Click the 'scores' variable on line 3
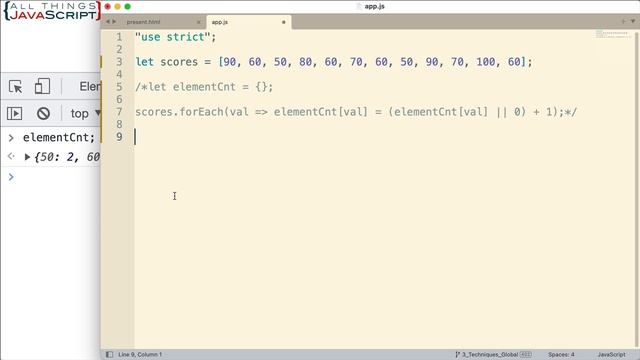This screenshot has height=360, width=640. pyautogui.click(x=179, y=62)
